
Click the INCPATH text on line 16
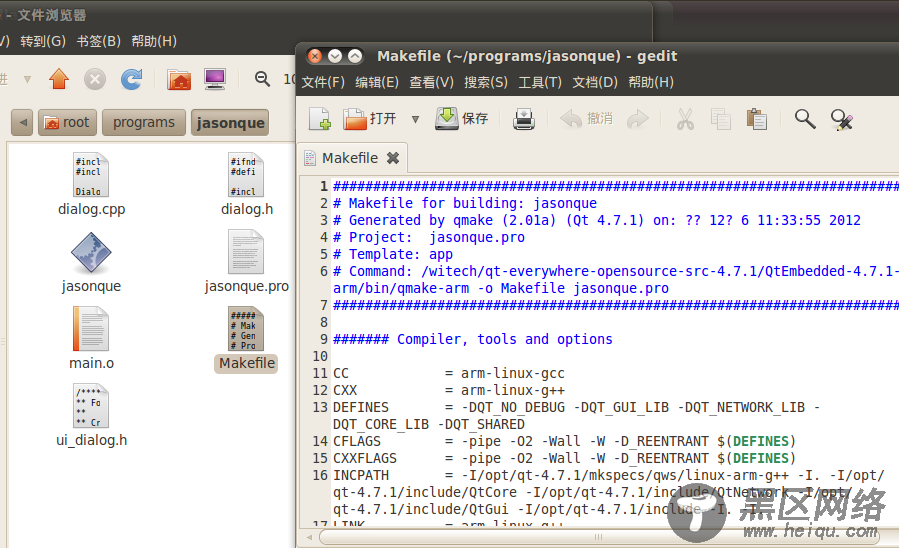(361, 476)
